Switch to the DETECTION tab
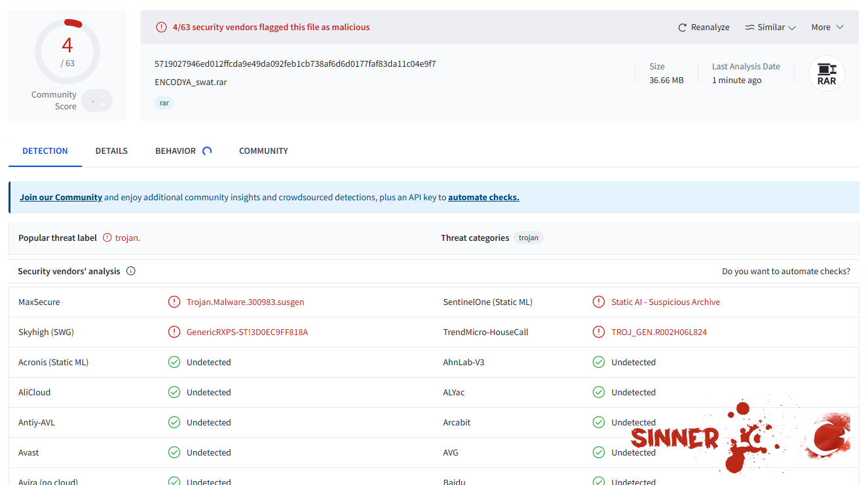The width and height of the screenshot is (868, 485). pos(45,151)
